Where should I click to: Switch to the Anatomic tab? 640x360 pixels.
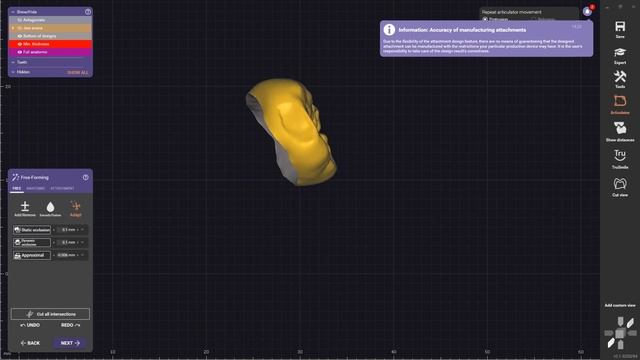point(36,189)
